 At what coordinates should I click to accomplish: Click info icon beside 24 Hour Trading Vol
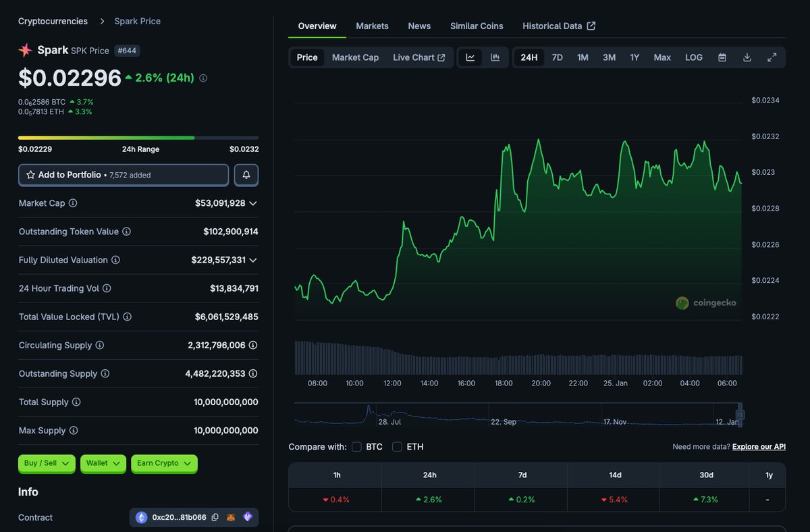(x=107, y=288)
